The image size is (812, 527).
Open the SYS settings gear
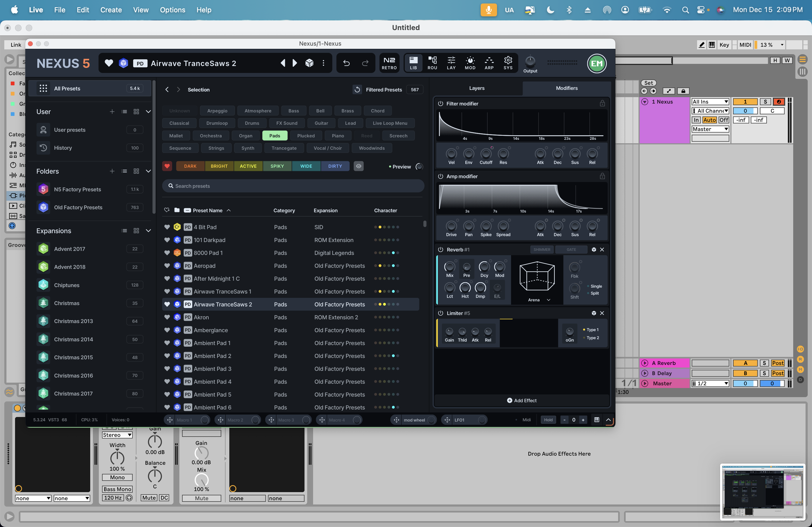(x=508, y=63)
